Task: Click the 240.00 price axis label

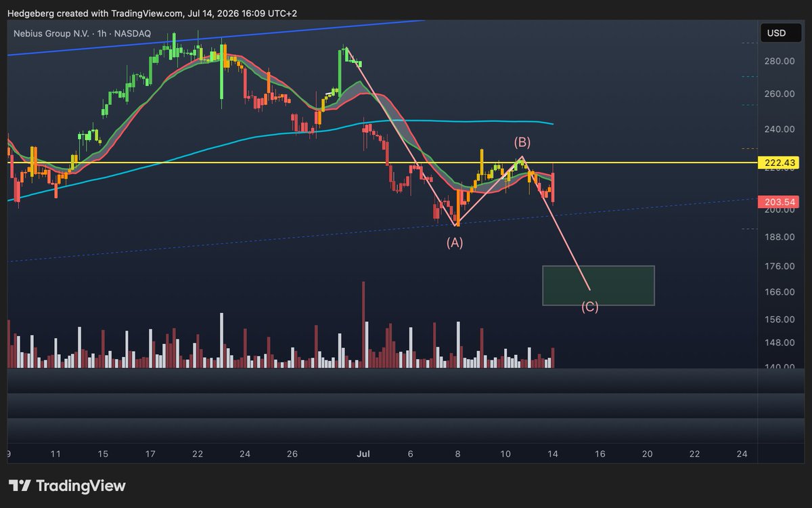Action: click(x=779, y=129)
